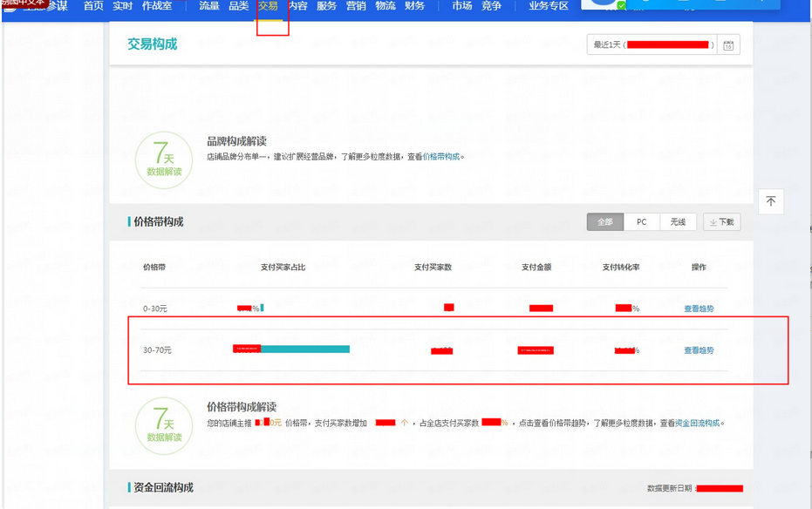Switch the filter to 无线
The width and height of the screenshot is (812, 509).
[678, 222]
